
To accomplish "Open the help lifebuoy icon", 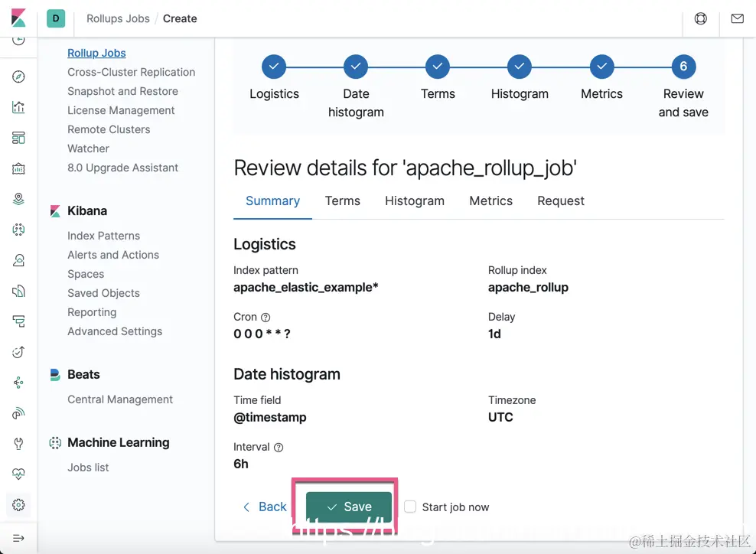I will point(701,18).
